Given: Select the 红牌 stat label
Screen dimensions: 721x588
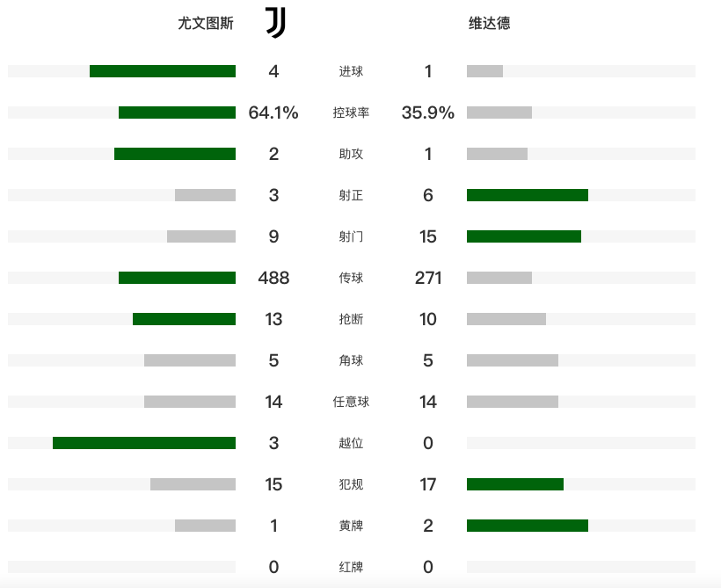Looking at the screenshot, I should (x=351, y=567).
